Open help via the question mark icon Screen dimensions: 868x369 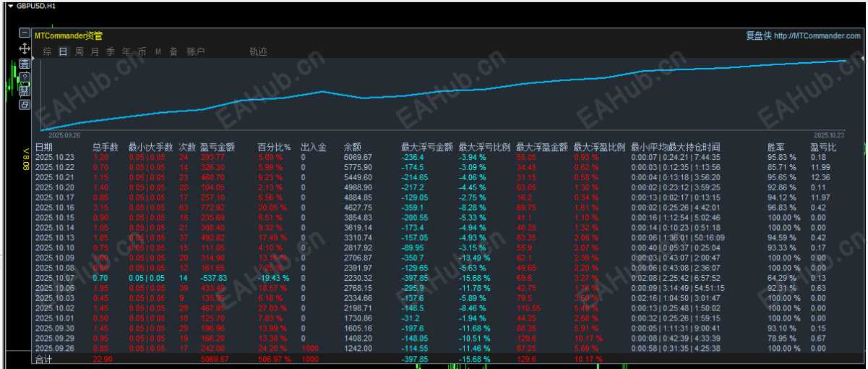click(x=24, y=77)
